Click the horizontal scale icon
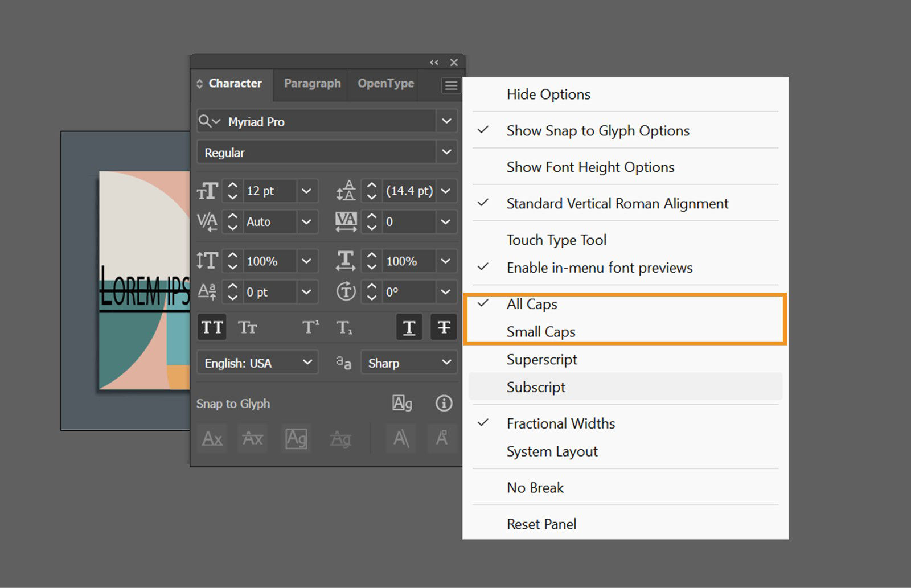 pyautogui.click(x=346, y=261)
